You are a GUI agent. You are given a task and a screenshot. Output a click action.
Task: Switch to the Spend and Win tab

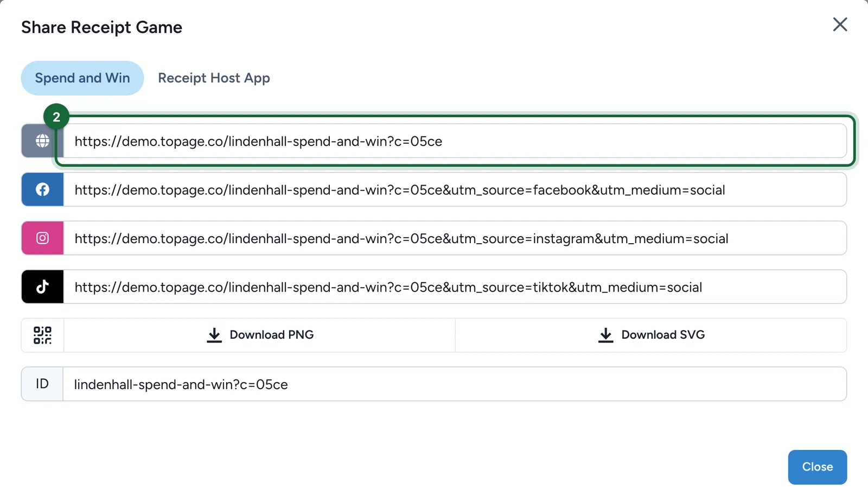pyautogui.click(x=82, y=78)
